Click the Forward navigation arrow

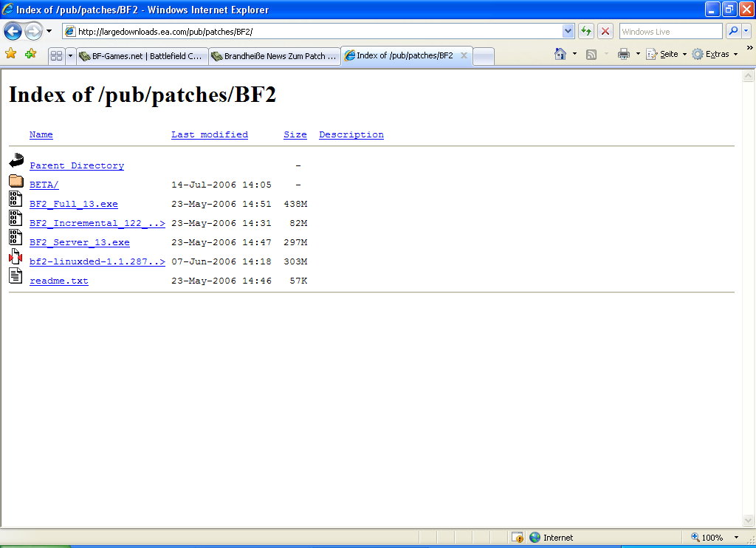[33, 32]
